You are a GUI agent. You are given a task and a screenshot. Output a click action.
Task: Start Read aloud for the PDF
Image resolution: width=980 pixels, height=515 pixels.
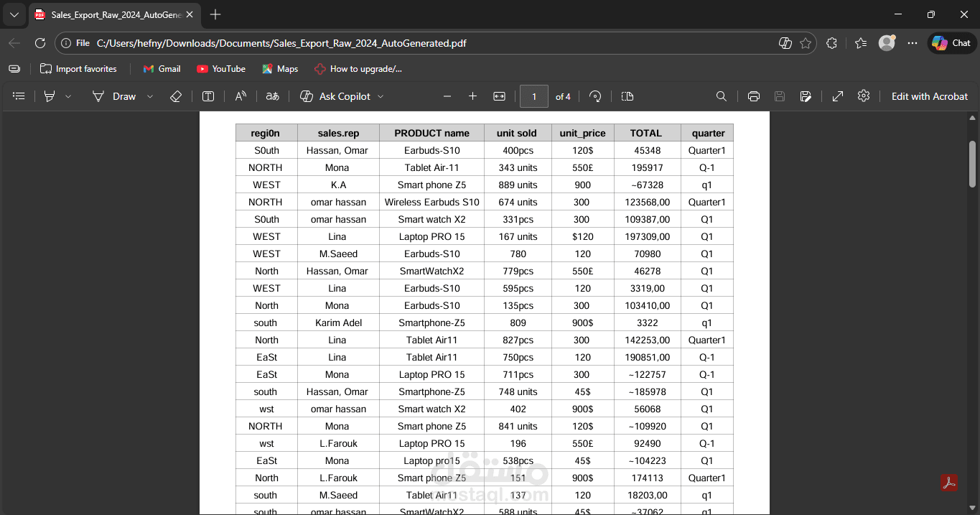[241, 96]
